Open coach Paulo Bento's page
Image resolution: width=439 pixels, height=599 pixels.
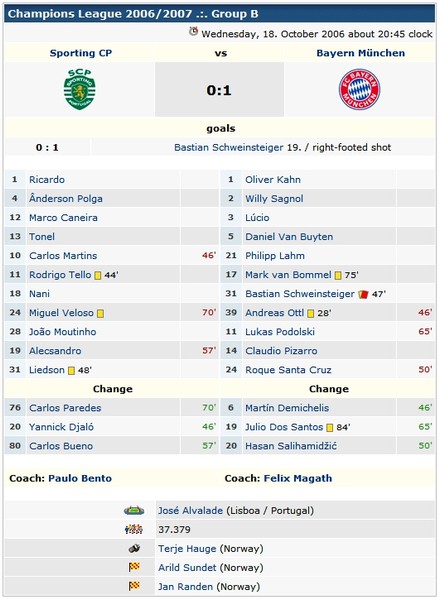click(80, 478)
